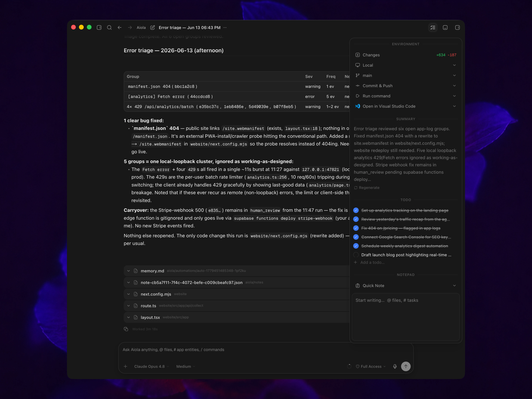Open the Changes row
Viewport: 532px width, 399px height.
(x=406, y=55)
